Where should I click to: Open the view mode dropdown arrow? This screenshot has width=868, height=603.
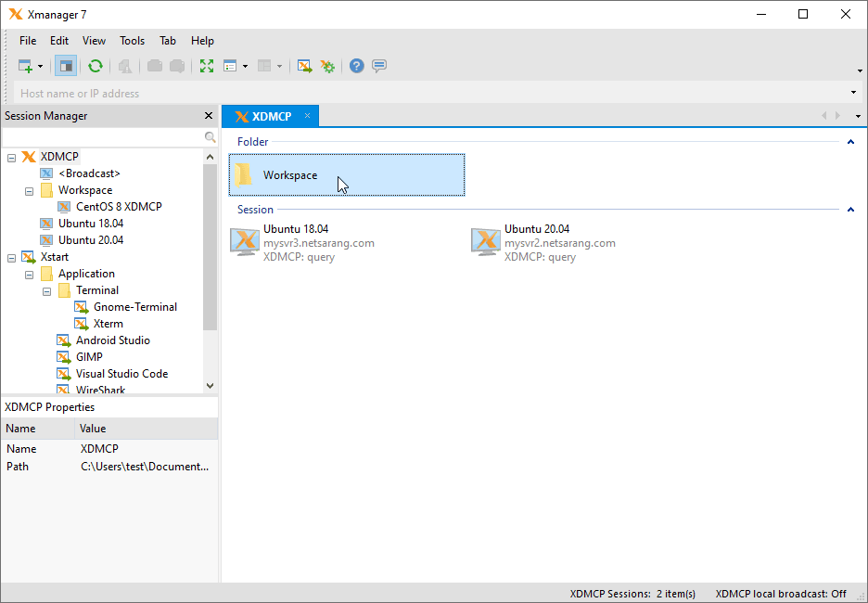click(245, 67)
